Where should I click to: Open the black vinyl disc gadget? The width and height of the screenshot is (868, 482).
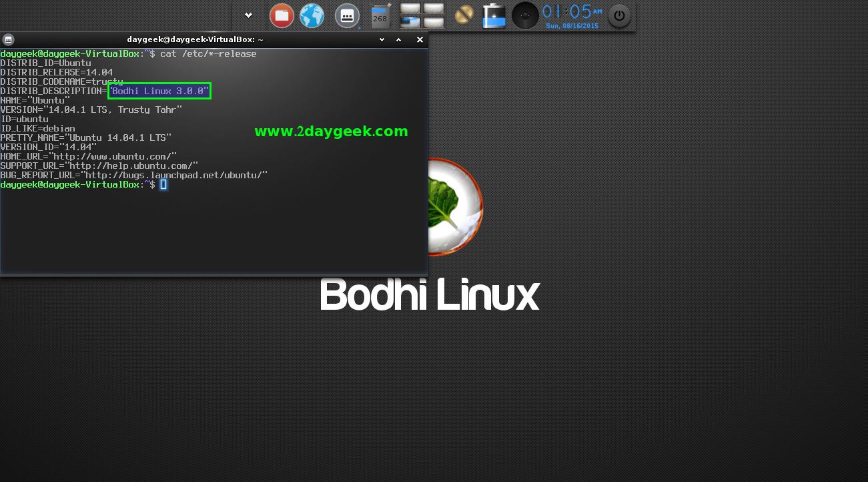[x=525, y=15]
